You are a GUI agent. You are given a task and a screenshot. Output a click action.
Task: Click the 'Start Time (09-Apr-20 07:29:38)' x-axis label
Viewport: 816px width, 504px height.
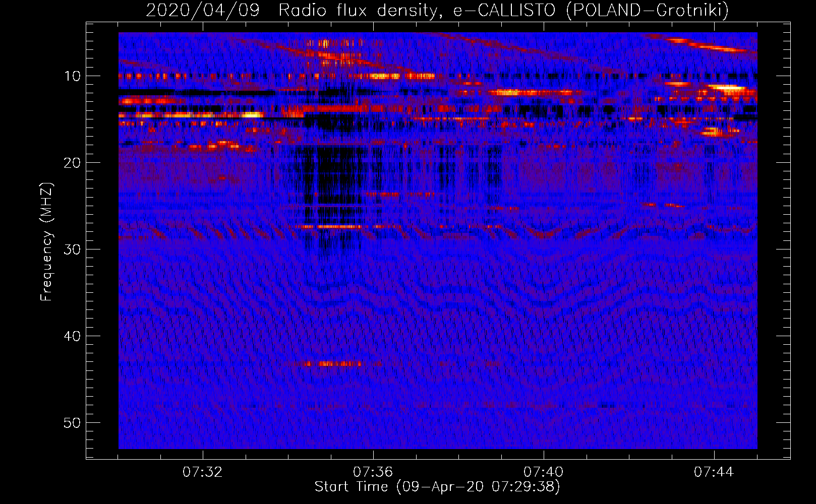437,487
